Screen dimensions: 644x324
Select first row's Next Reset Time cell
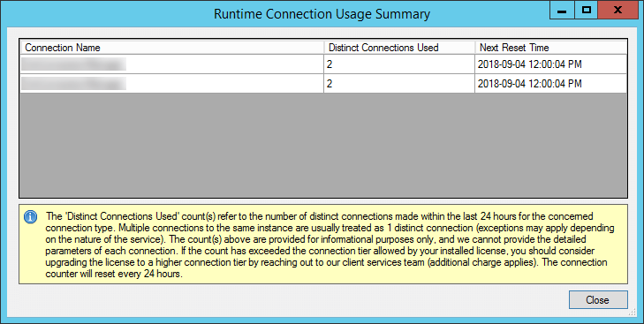pyautogui.click(x=550, y=64)
